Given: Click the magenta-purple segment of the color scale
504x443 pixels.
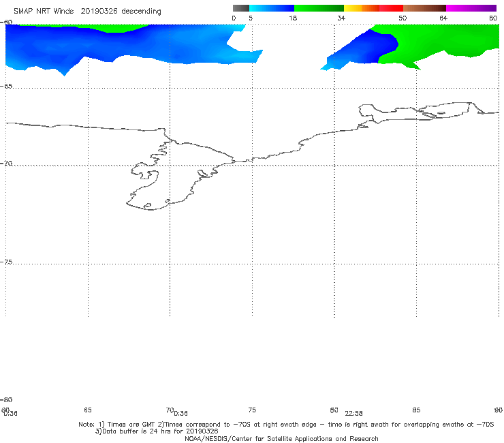Looking at the screenshot, I should [x=471, y=8].
